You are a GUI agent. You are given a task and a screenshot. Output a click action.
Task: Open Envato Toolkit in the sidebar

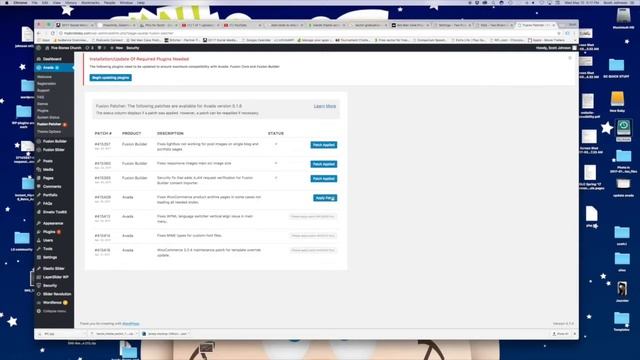tap(55, 212)
